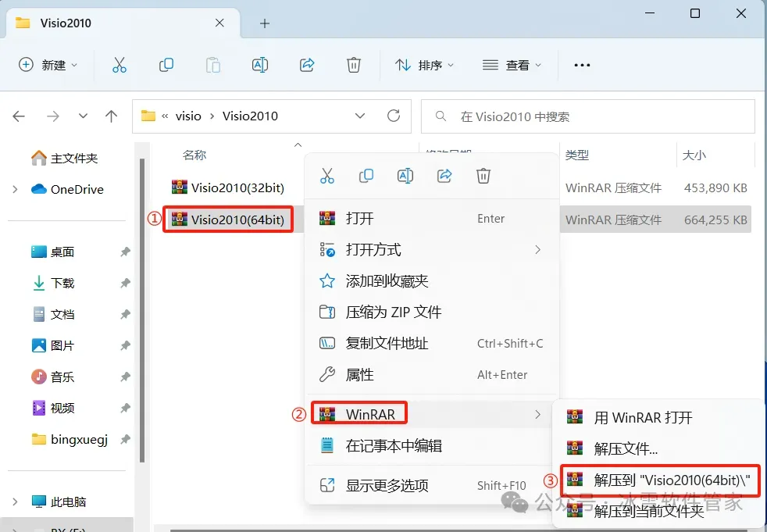Screen dimensions: 767x532
Task: Open 下载 in the sidebar
Action: pos(62,283)
